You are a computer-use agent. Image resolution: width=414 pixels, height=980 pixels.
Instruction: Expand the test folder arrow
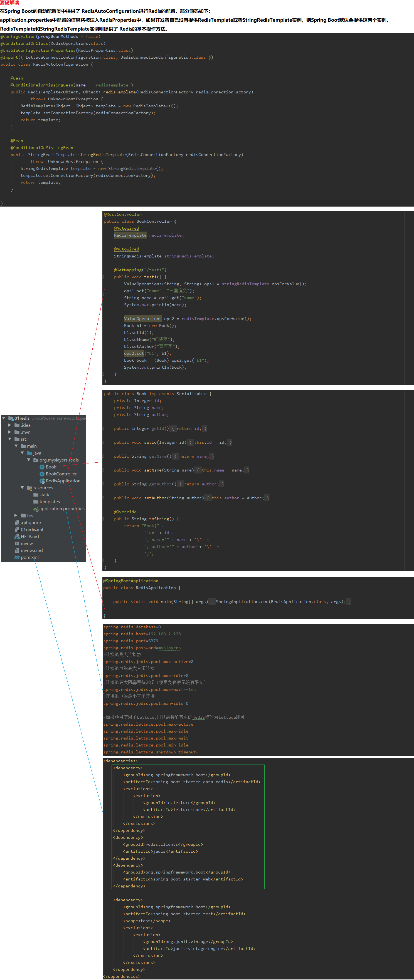[x=16, y=515]
